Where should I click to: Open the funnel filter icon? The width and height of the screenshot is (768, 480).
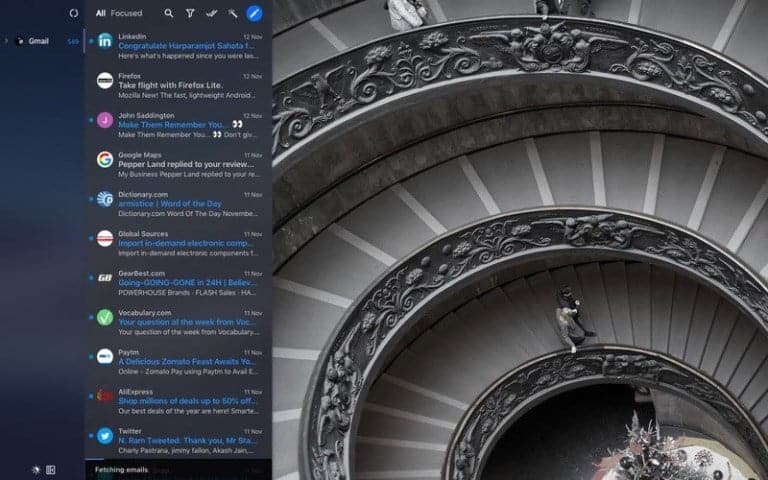[x=190, y=13]
